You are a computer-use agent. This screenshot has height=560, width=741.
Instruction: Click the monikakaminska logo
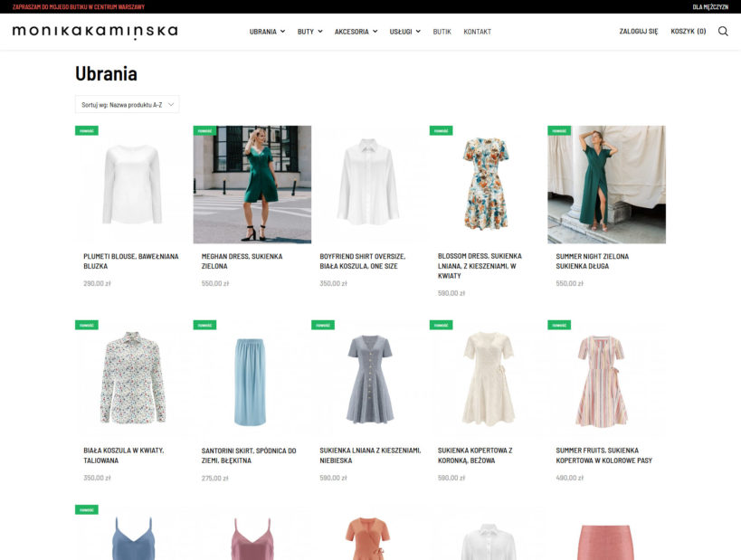pos(95,32)
